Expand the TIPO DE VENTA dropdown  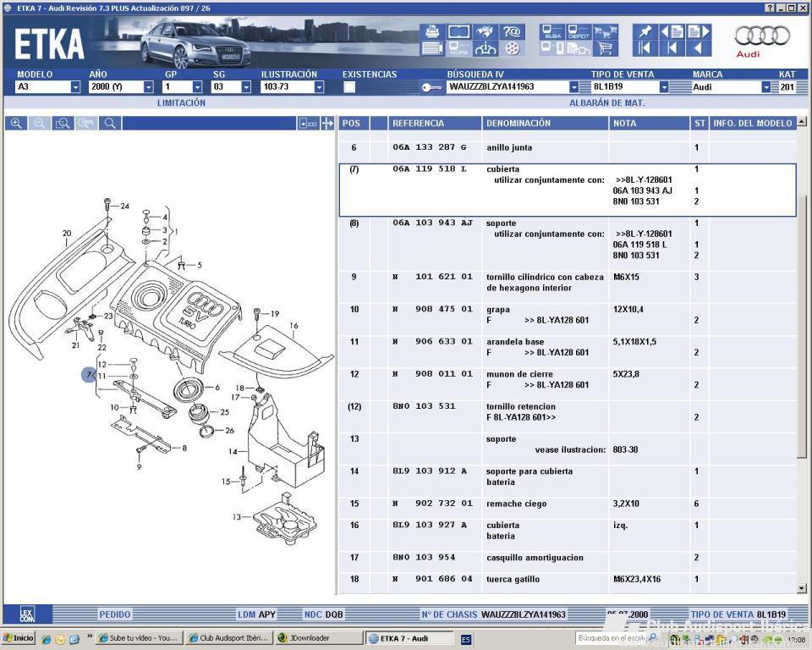(x=665, y=87)
